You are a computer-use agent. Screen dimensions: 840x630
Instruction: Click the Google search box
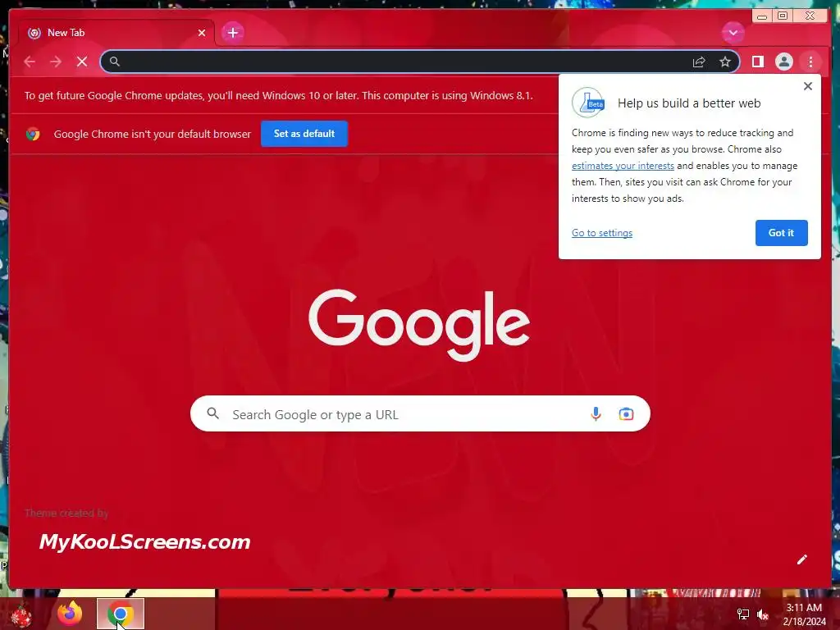pos(420,413)
